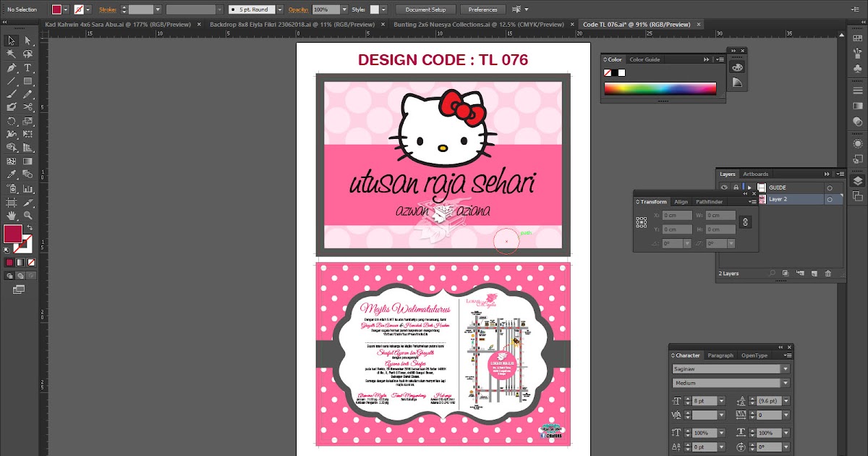Select the Scale tool
This screenshot has height=456, width=868.
click(28, 121)
